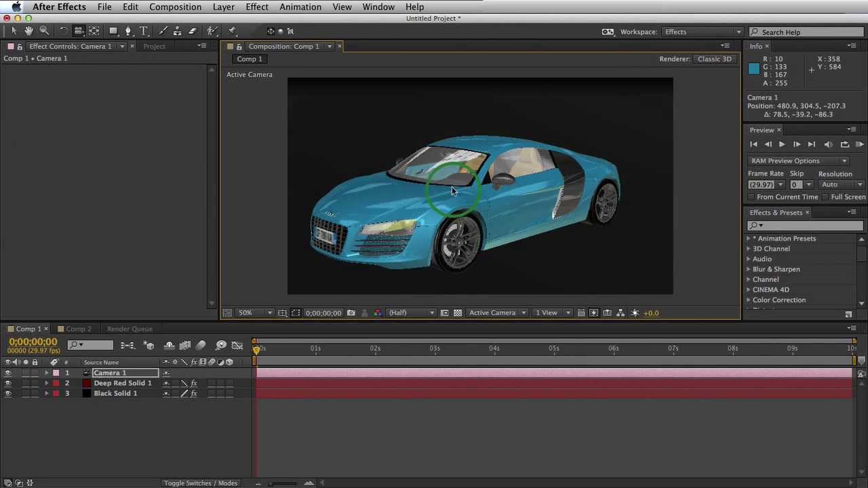Open the Composition menu
Screen dimensions: 868x488
[175, 7]
